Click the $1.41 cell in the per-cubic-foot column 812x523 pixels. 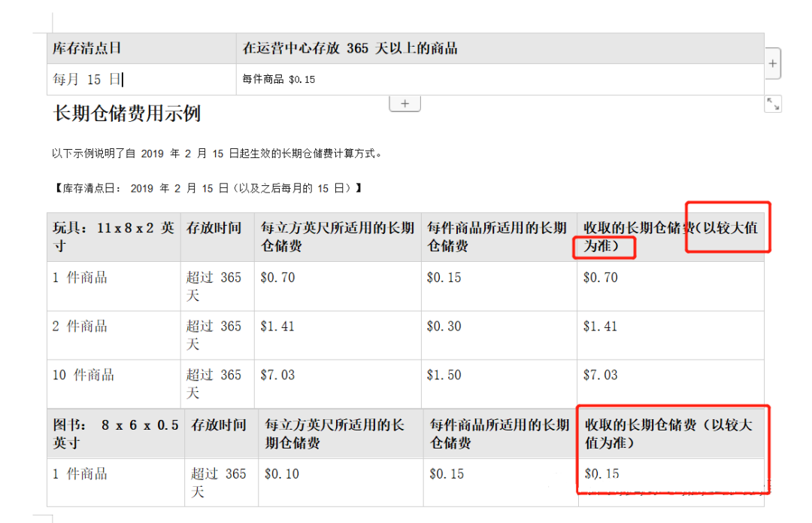(338, 336)
